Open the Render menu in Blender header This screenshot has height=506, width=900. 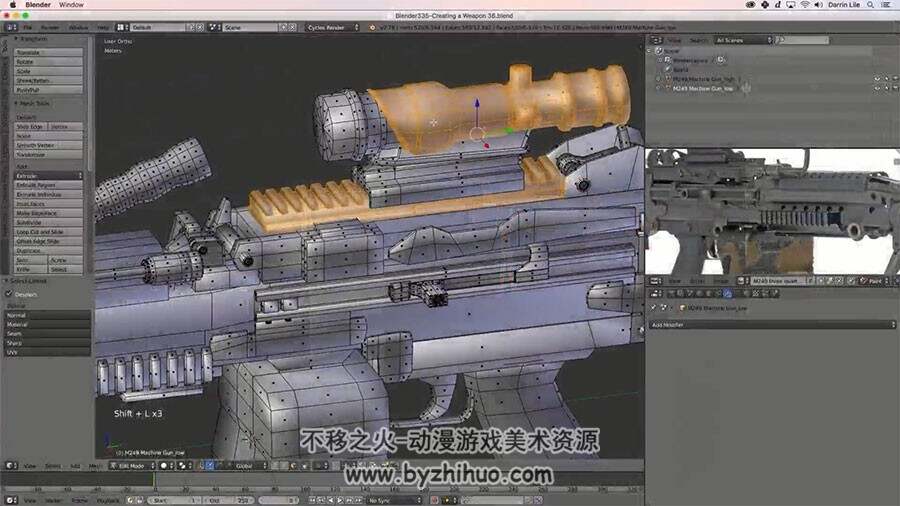click(50, 27)
